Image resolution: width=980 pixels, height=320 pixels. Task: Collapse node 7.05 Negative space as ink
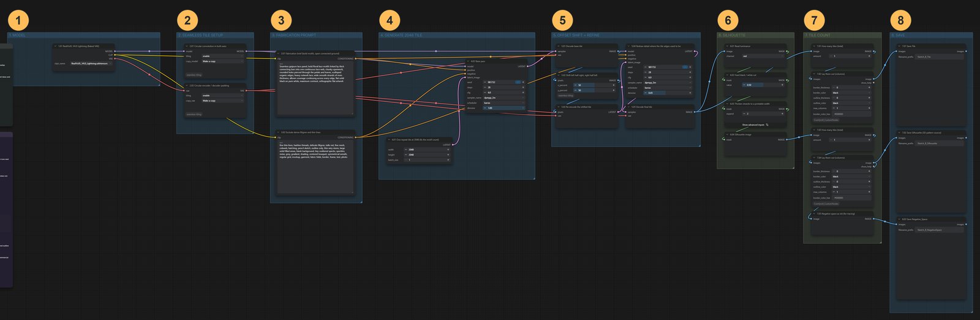tap(814, 214)
